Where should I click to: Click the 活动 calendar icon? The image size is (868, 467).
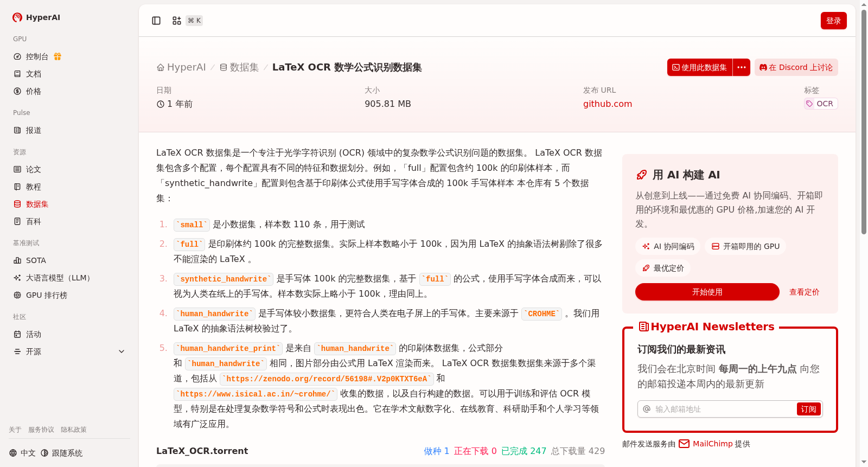coord(17,334)
